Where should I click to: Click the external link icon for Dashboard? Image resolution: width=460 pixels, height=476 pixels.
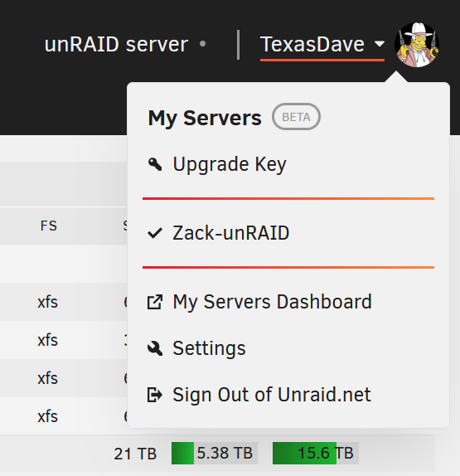[155, 302]
